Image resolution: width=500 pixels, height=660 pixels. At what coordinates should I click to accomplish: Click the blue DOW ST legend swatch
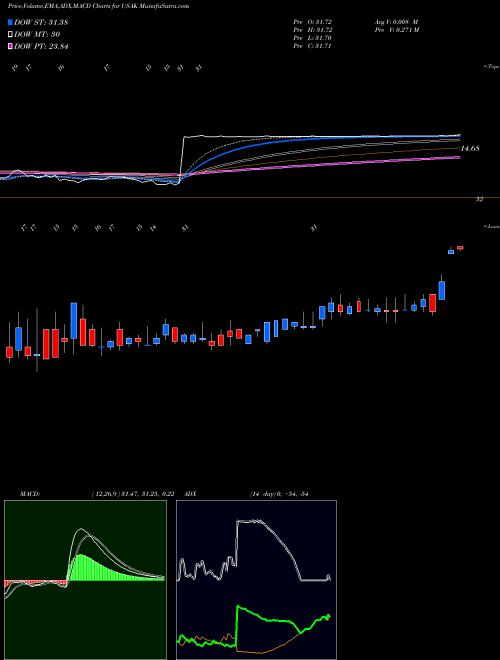(x=10, y=22)
